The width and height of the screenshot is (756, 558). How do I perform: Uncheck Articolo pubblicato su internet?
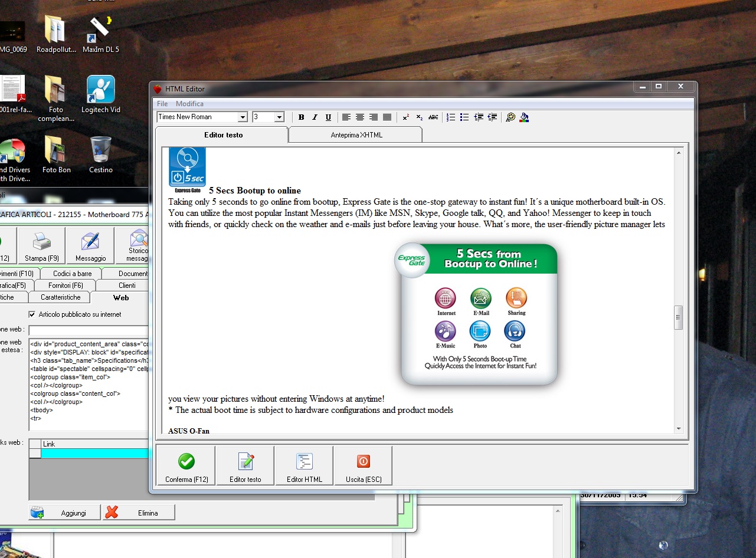coord(32,314)
